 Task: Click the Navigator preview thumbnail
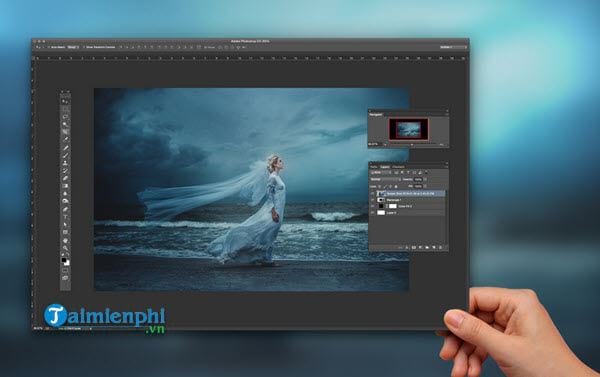tap(409, 129)
